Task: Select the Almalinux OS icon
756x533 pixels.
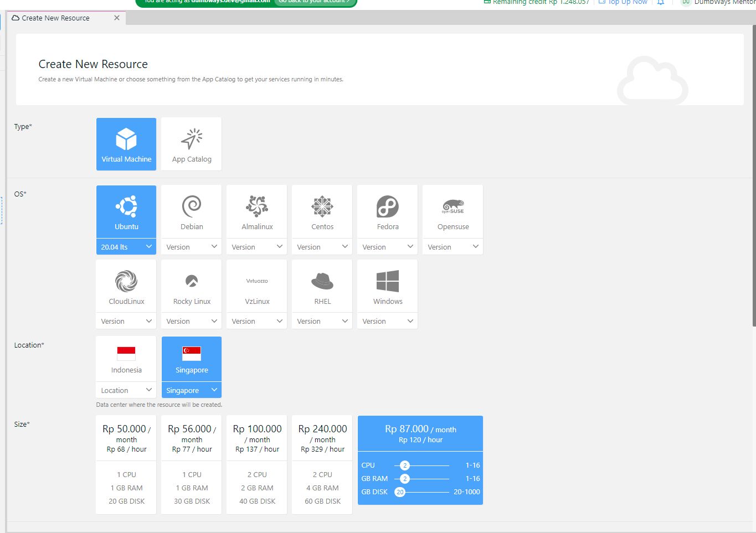Action: [256, 211]
